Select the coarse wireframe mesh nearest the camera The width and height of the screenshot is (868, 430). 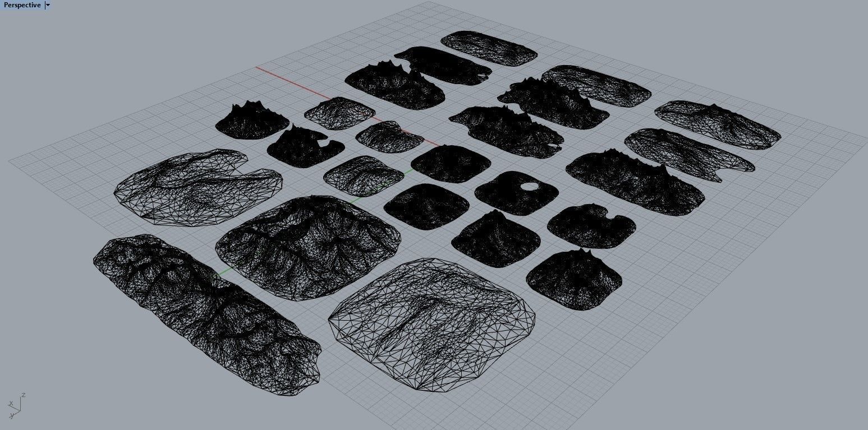coord(432,324)
